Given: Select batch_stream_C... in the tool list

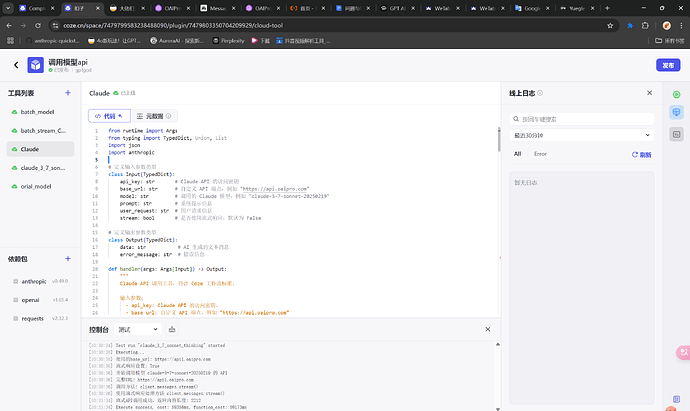Looking at the screenshot, I should coord(40,131).
